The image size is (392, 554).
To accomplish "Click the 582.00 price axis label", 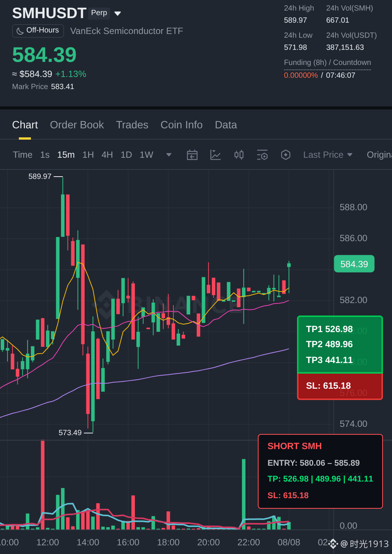I will [354, 300].
